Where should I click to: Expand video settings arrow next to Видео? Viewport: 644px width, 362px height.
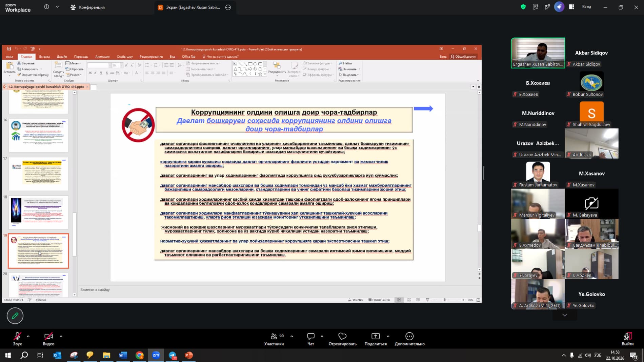point(61,336)
